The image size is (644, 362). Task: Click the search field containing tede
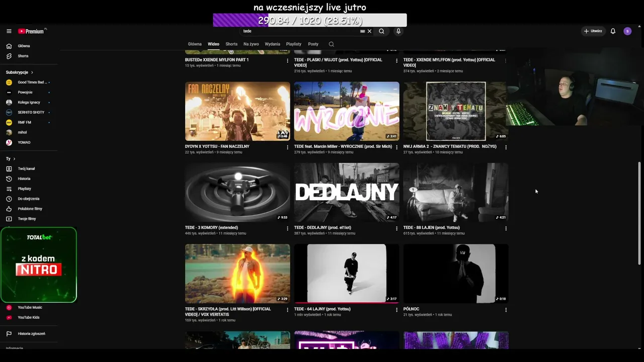300,31
